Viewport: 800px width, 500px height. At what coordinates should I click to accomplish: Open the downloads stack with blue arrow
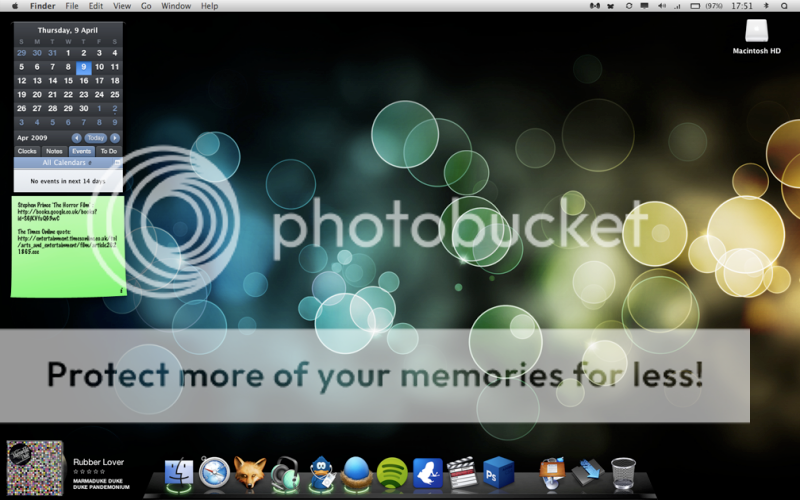588,472
